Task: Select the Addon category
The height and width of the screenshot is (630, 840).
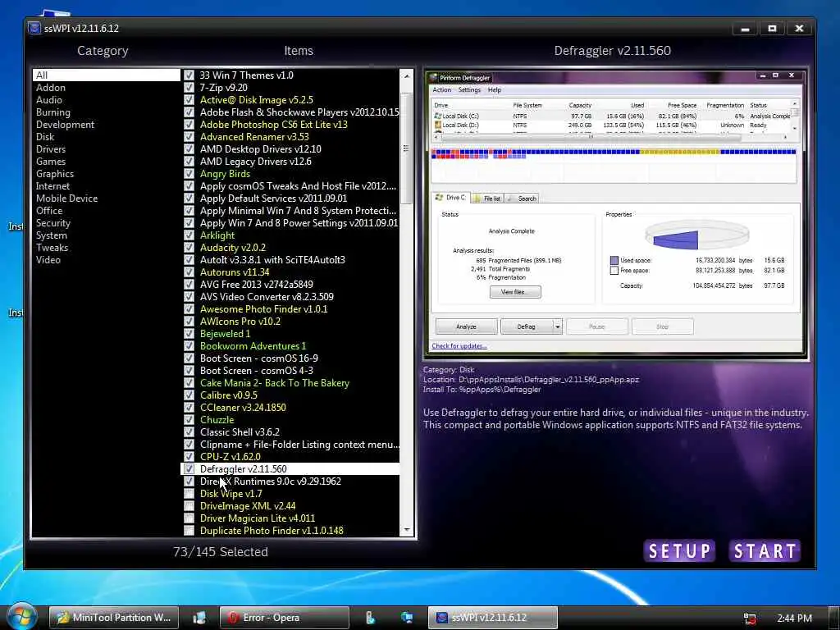Action: pos(106,87)
